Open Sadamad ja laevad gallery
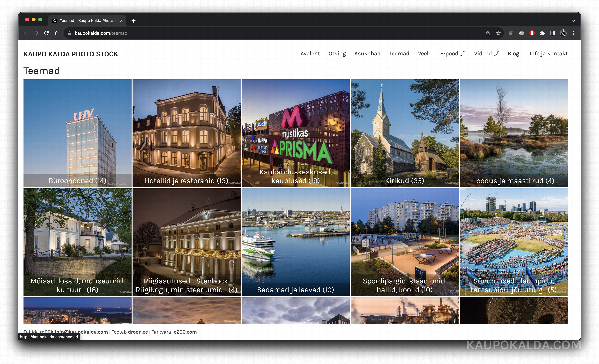The width and height of the screenshot is (599, 364). [295, 242]
